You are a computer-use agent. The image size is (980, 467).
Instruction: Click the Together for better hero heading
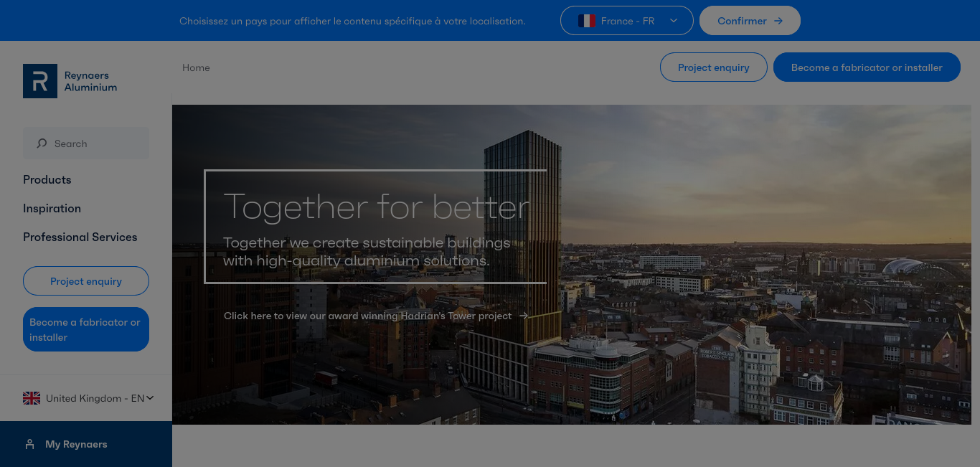coord(377,207)
